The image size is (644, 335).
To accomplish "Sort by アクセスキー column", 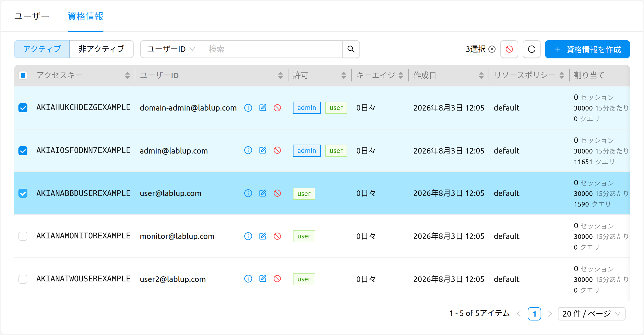I will (x=127, y=75).
